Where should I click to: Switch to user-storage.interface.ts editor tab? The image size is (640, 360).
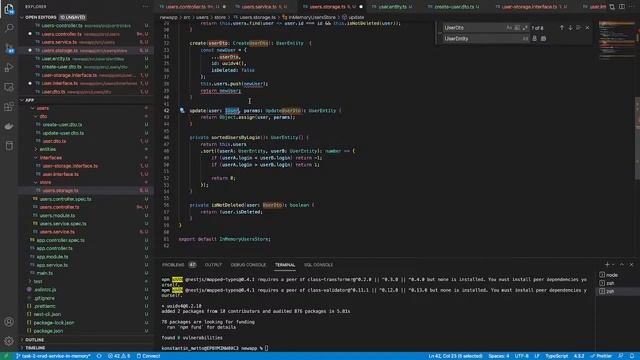click(x=532, y=7)
